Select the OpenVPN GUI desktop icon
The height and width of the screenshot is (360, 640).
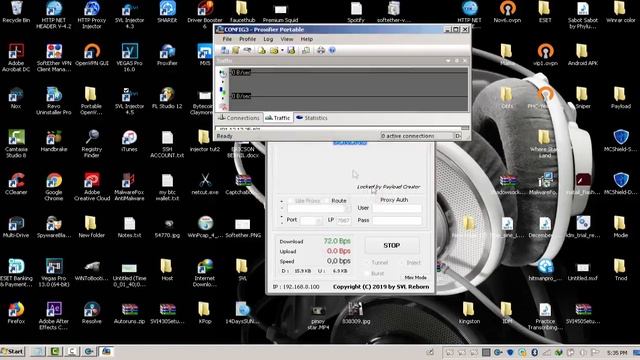tap(92, 55)
